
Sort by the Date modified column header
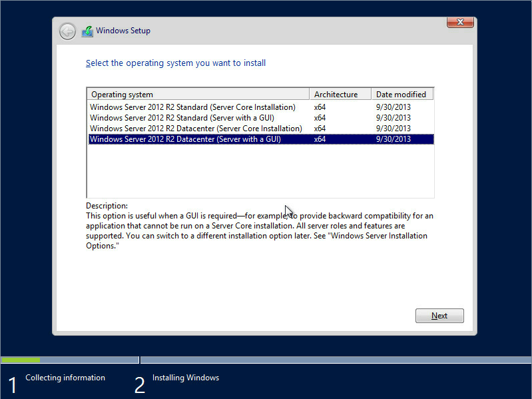tap(402, 95)
